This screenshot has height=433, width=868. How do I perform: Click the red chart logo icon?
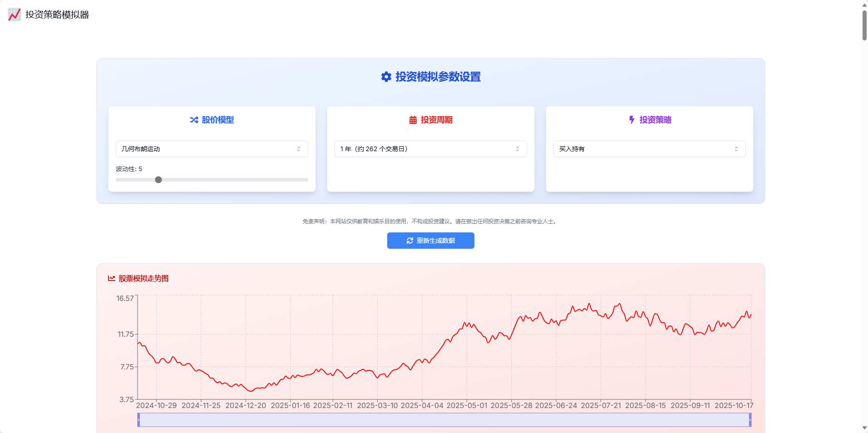(15, 15)
